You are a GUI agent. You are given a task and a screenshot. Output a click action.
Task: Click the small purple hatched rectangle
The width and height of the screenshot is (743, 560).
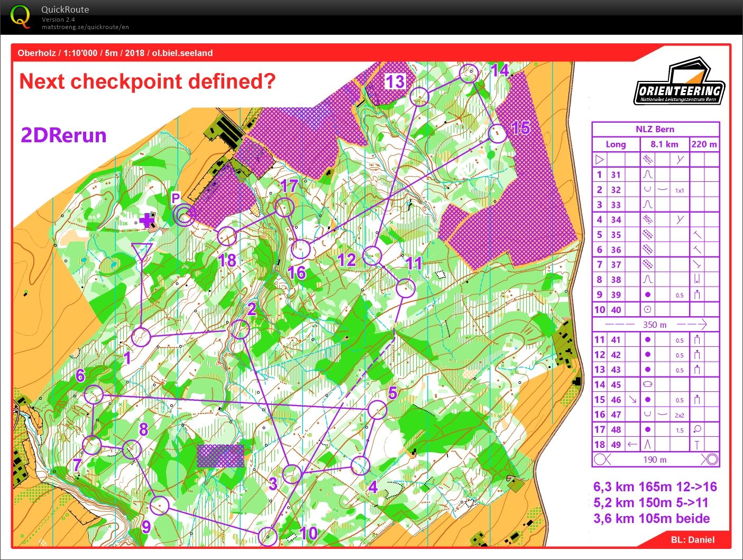(221, 455)
